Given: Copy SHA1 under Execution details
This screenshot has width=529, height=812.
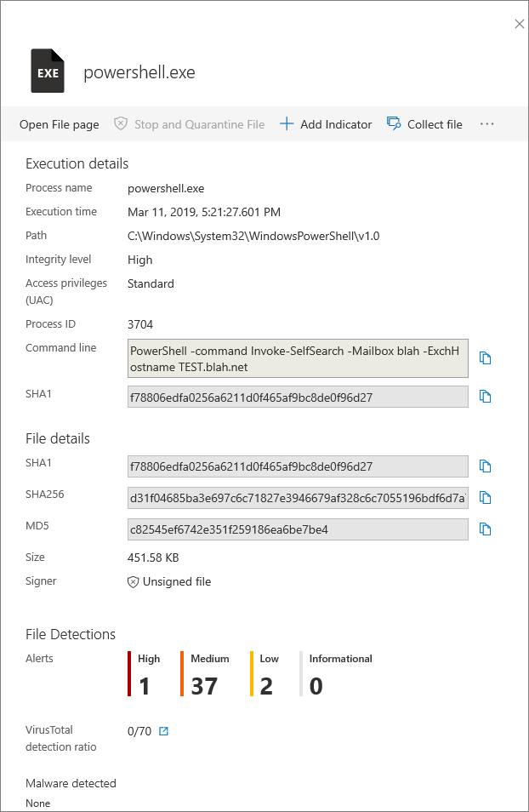Looking at the screenshot, I should point(485,397).
